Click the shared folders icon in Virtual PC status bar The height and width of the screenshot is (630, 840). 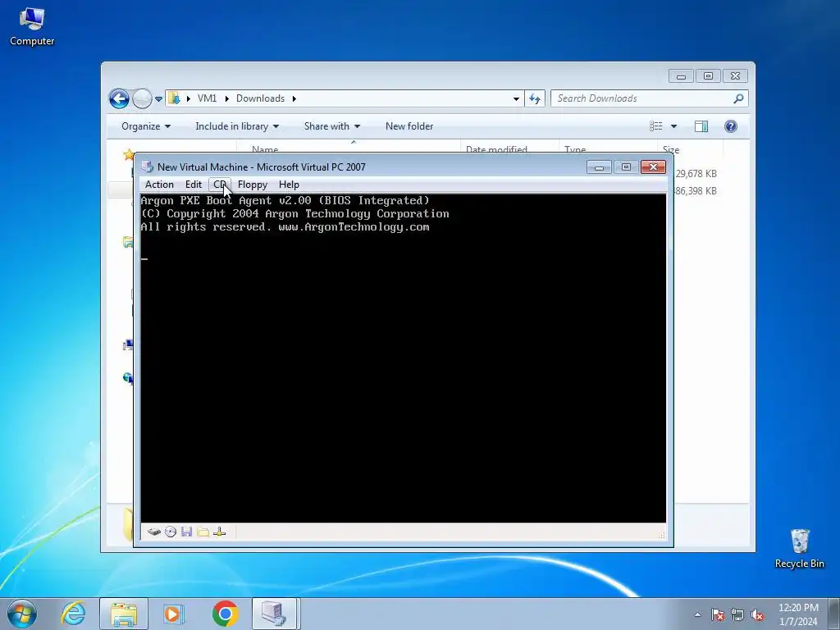pos(203,532)
